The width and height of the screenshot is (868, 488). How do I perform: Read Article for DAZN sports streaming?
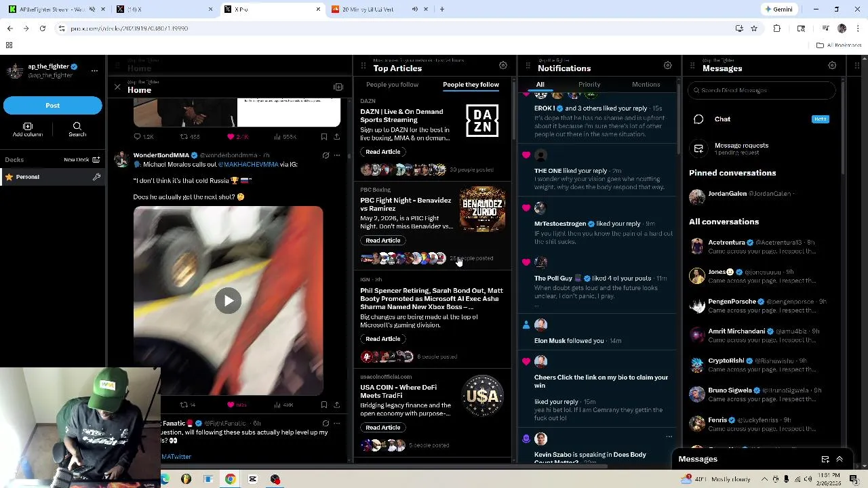coord(382,152)
